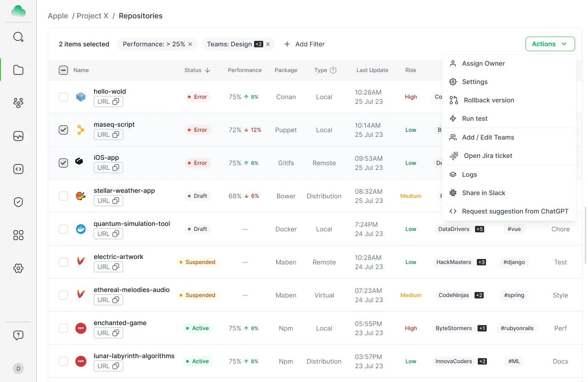The image size is (588, 382).
Task: Toggle the header select-all checkbox
Action: 63,70
